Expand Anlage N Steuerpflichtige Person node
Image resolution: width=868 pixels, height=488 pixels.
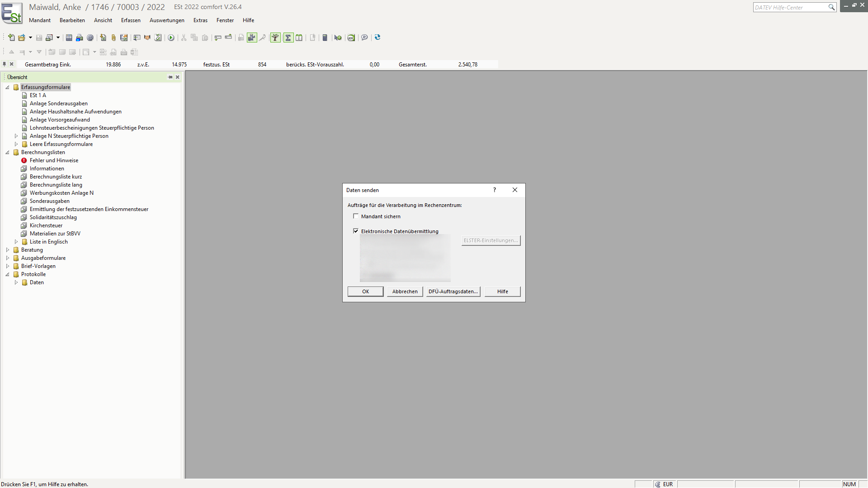click(x=16, y=136)
